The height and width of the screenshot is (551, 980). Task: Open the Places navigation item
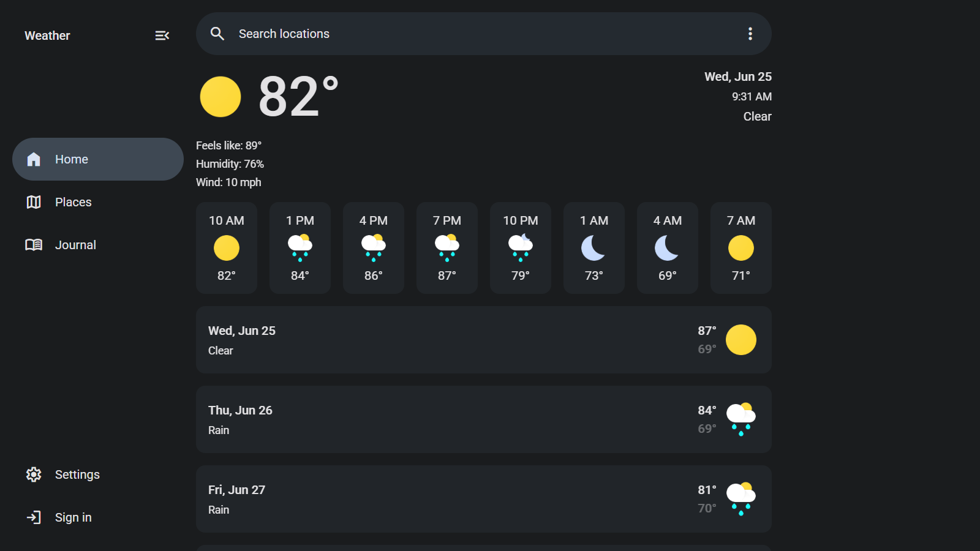point(98,202)
